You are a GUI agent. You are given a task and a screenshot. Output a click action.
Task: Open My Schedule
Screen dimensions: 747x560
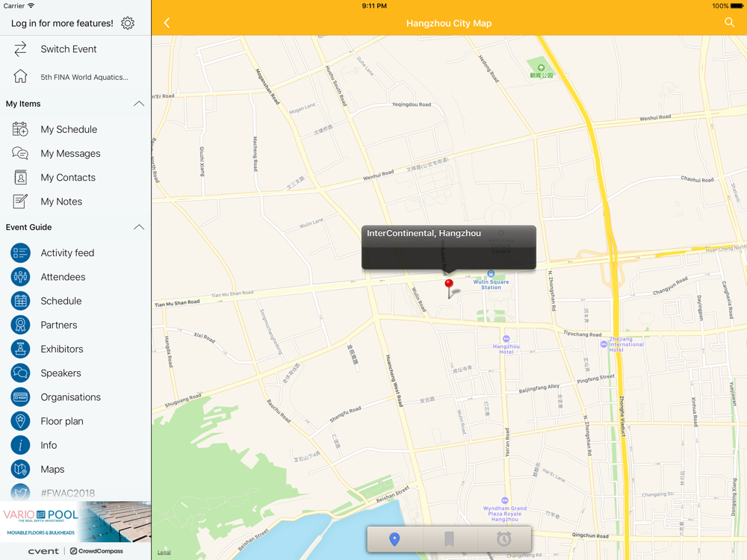pos(69,129)
